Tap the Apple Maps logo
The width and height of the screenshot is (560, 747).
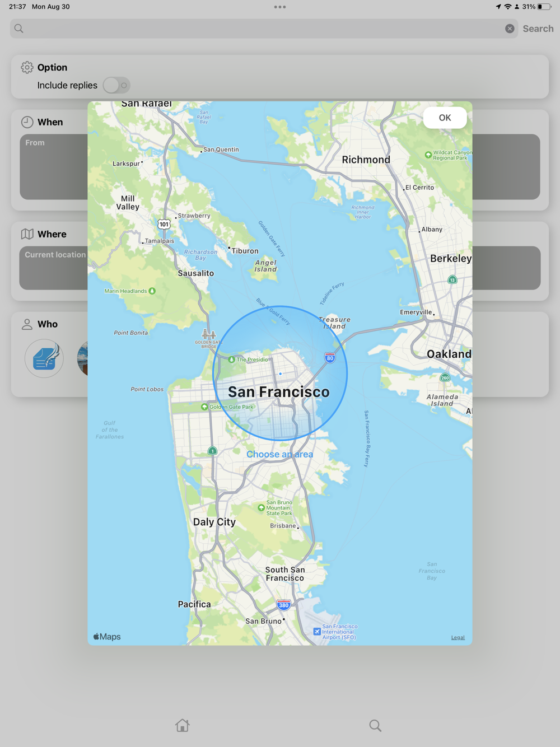pos(107,637)
